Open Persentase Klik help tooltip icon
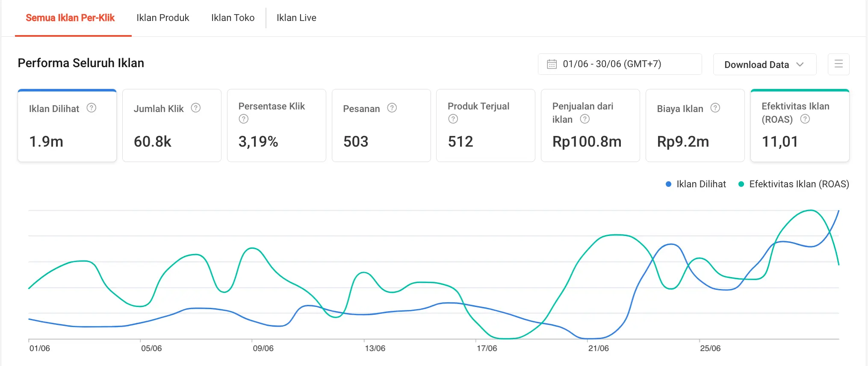This screenshot has height=366, width=868. (244, 119)
